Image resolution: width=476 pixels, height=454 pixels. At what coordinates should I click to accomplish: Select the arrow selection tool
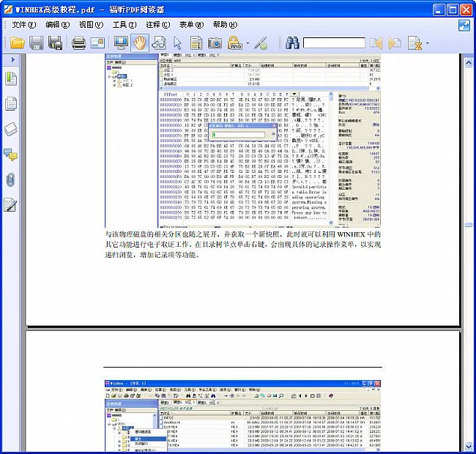pos(178,42)
